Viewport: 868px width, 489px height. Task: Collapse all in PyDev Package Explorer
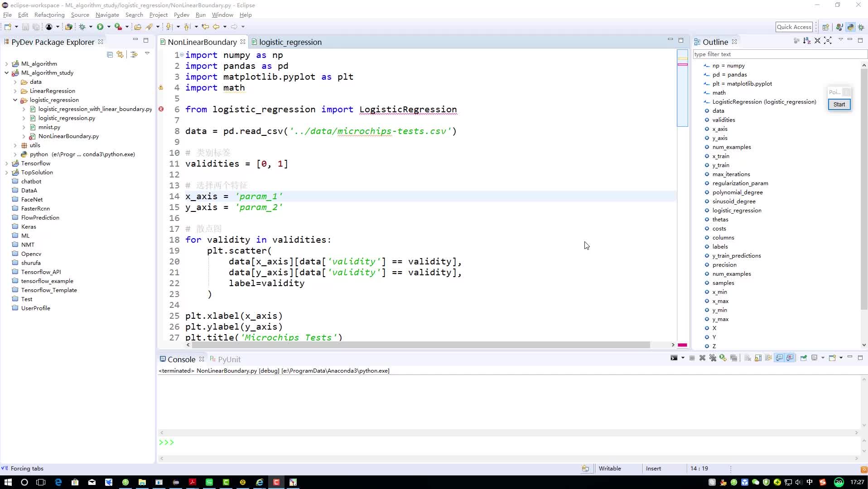click(x=110, y=54)
